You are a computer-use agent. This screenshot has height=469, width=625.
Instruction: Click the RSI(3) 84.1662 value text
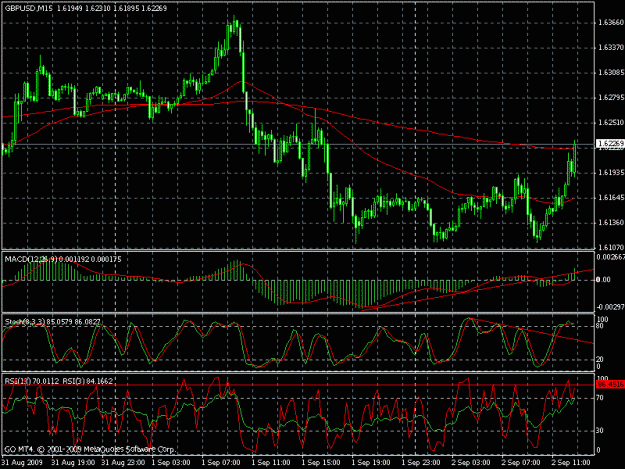click(88, 381)
